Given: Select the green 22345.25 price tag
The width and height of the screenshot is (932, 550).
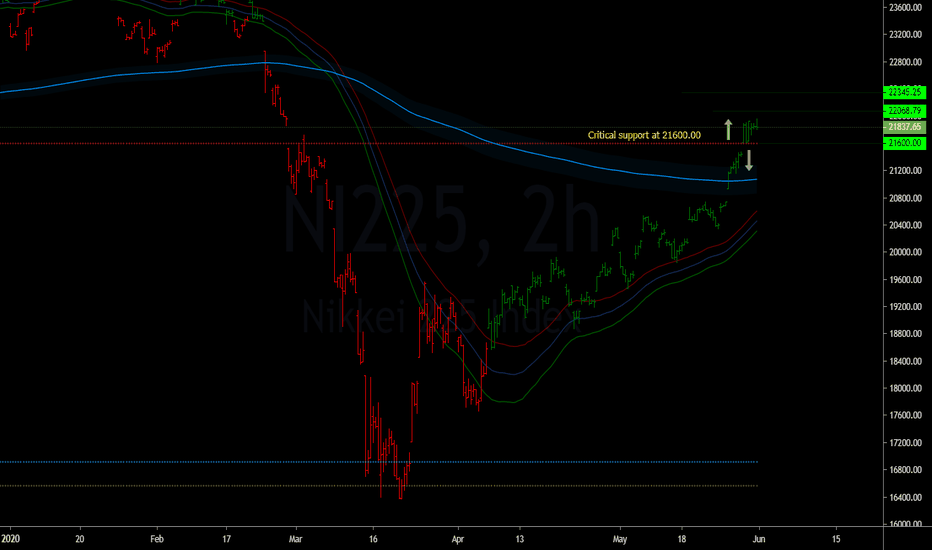Looking at the screenshot, I should pos(904,92).
